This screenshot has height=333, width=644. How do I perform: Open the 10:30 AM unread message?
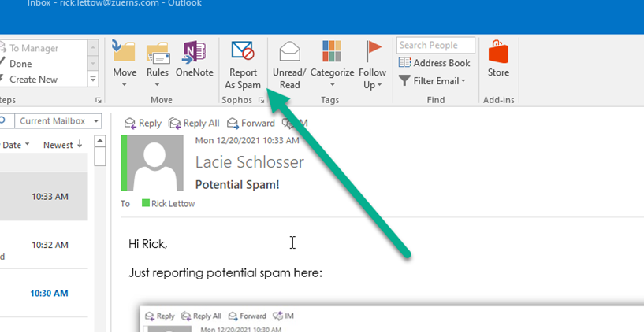click(x=49, y=293)
